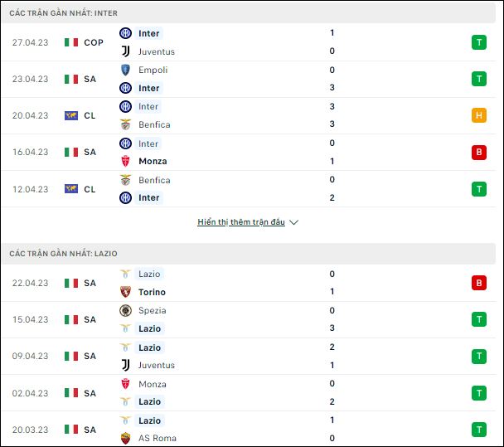
Task: Click the Juventus crest in Inter's 27.04.23 match
Action: [126, 51]
